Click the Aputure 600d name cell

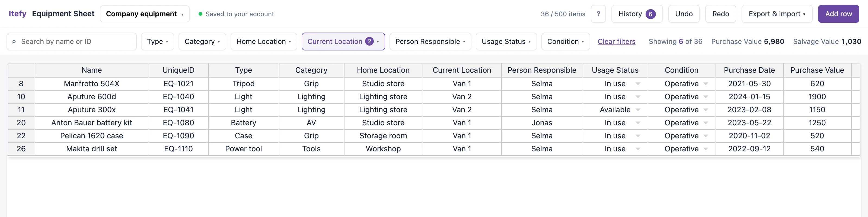click(92, 97)
